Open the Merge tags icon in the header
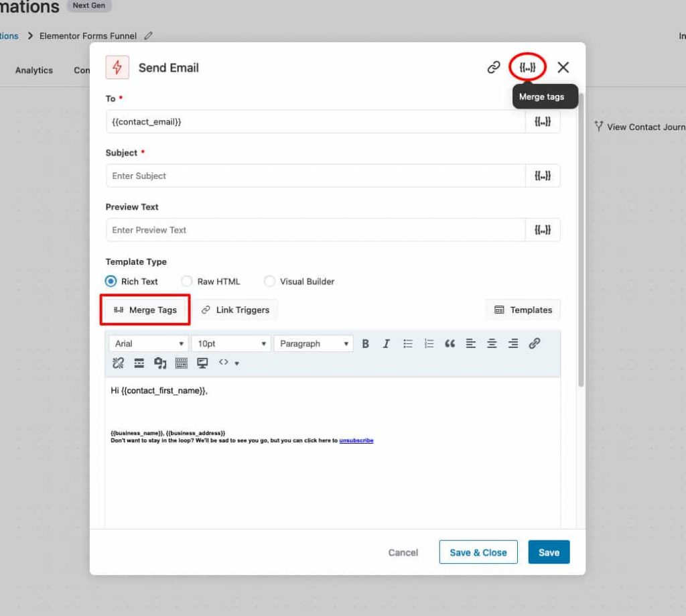This screenshot has height=616, width=686. 528,67
